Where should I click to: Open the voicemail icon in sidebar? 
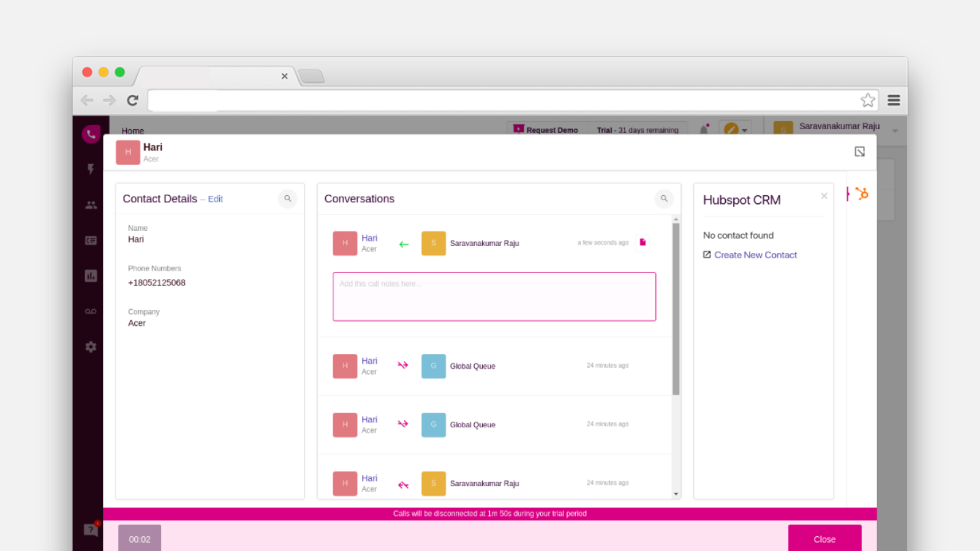[x=91, y=311]
